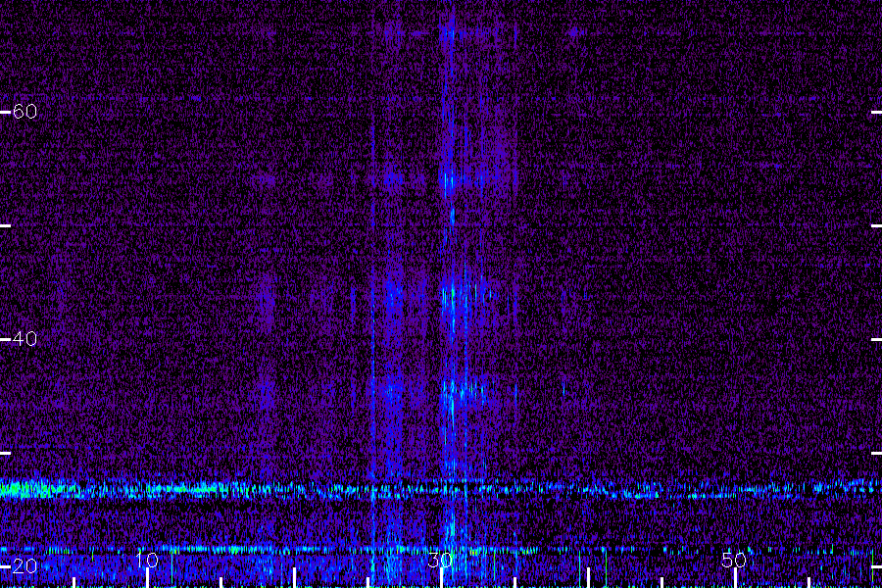The width and height of the screenshot is (882, 588).
Task: Click the time axis label 30
Action: [440, 560]
